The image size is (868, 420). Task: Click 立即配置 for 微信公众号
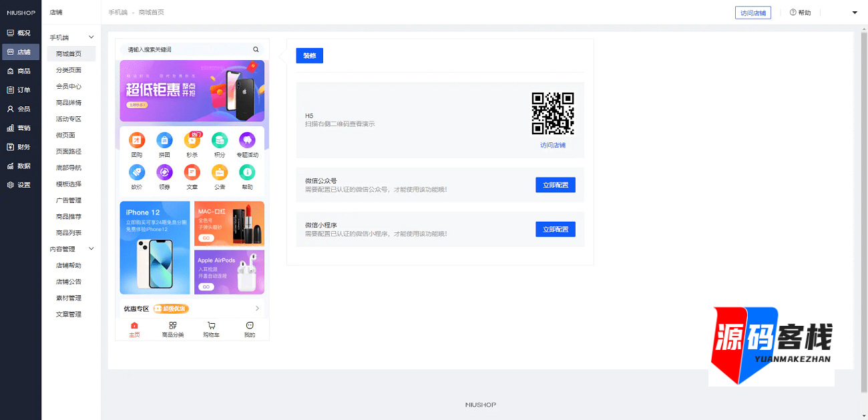point(556,185)
